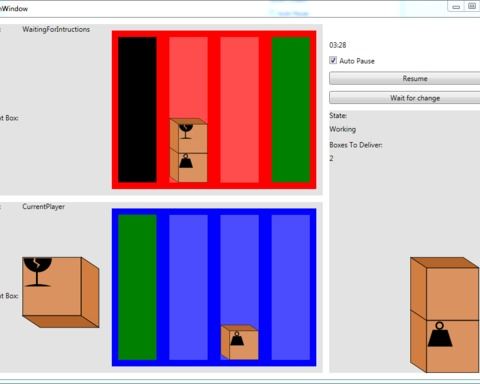Image resolution: width=480 pixels, height=384 pixels.
Task: Click the 03:28 timer text
Action: [x=338, y=45]
